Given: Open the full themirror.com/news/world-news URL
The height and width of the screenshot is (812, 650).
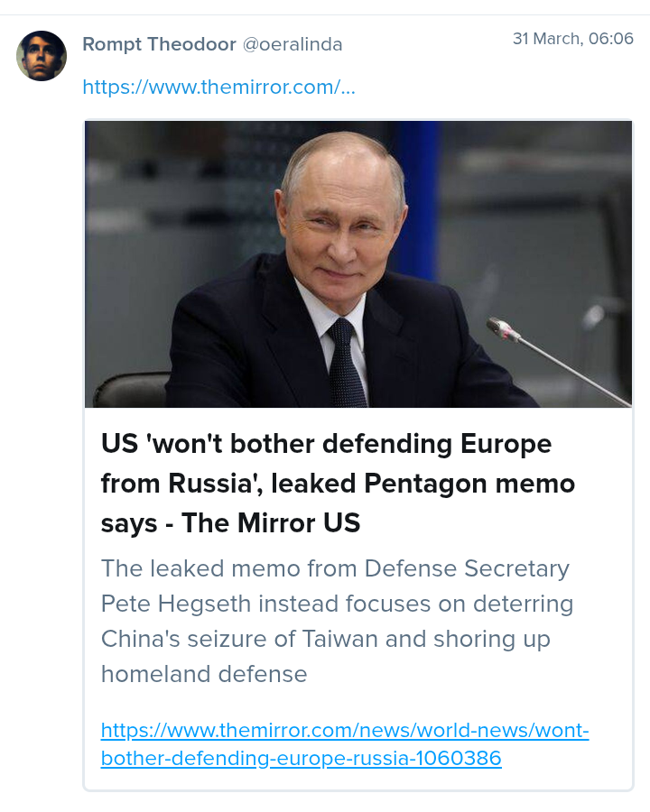Looking at the screenshot, I should click(344, 730).
